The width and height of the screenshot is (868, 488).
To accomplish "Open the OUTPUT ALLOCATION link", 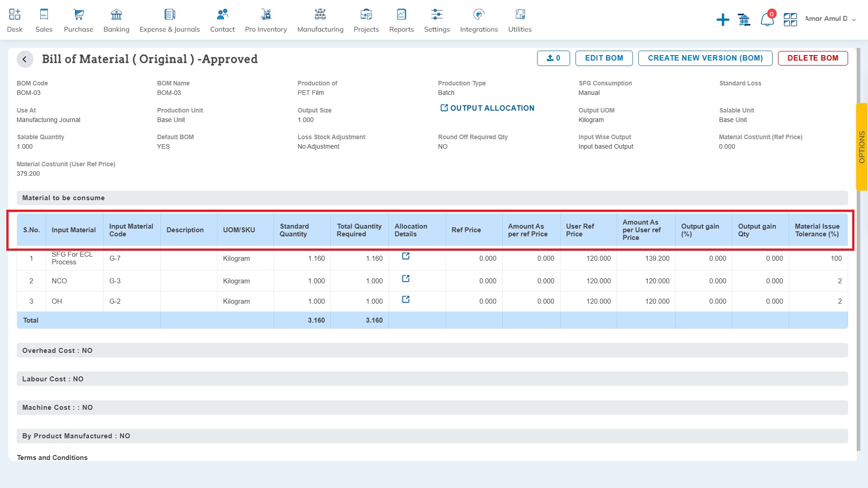I will [x=487, y=108].
